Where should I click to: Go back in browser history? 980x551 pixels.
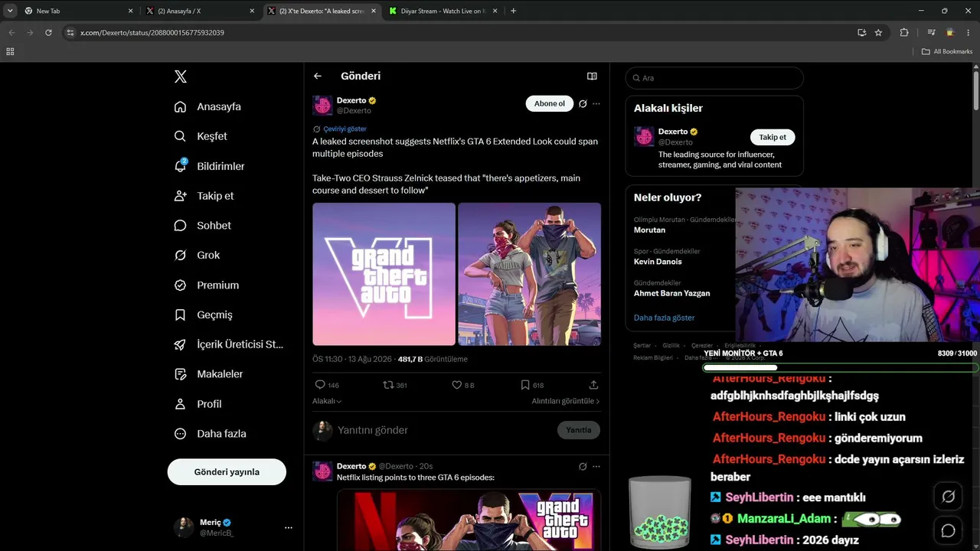11,33
